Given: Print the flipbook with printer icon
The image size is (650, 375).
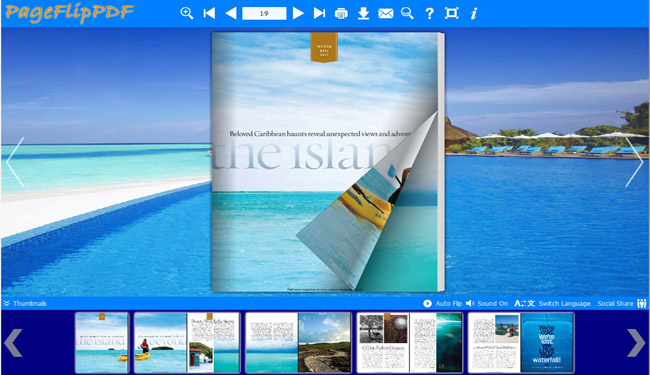Looking at the screenshot, I should (341, 14).
